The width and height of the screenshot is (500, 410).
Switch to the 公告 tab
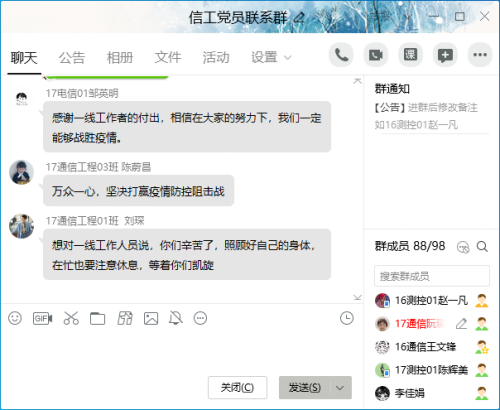(x=72, y=58)
